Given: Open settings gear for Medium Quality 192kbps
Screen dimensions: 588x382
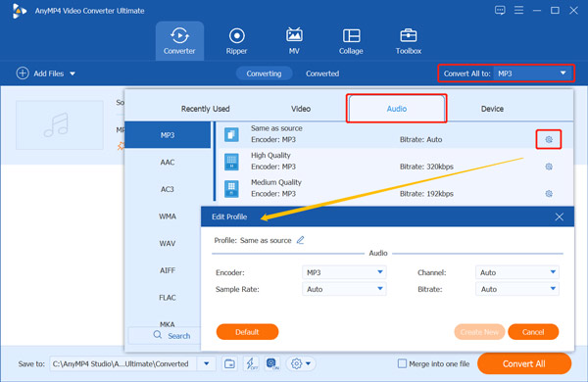Looking at the screenshot, I should pyautogui.click(x=549, y=193).
